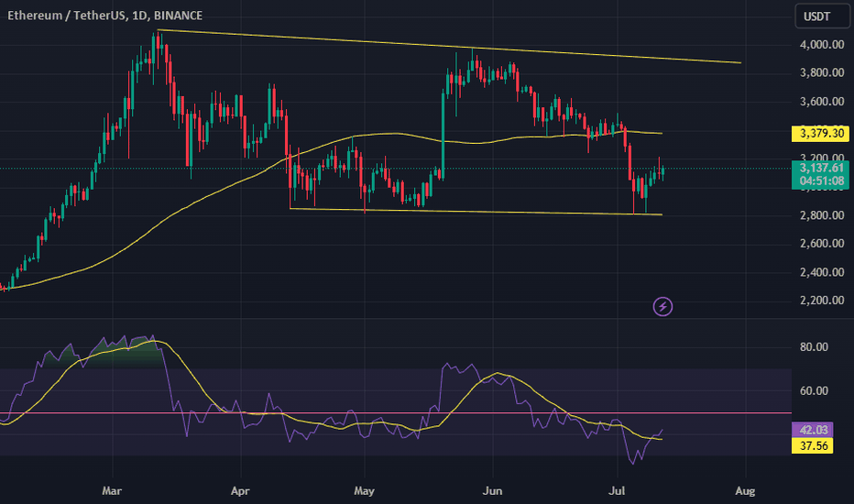
Task: Click the May label on time axis
Action: (364, 491)
